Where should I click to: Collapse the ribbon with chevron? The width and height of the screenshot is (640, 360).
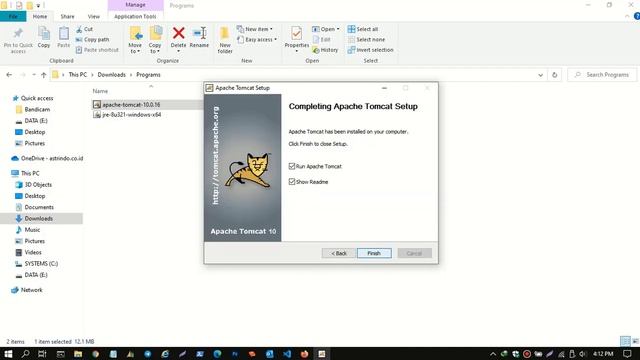coord(627,16)
